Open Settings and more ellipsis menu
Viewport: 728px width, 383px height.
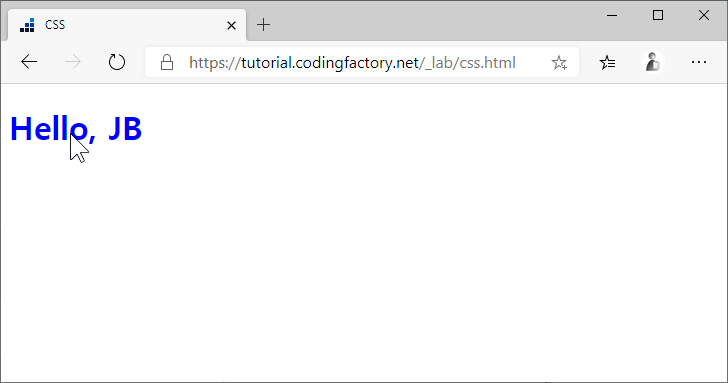[699, 62]
